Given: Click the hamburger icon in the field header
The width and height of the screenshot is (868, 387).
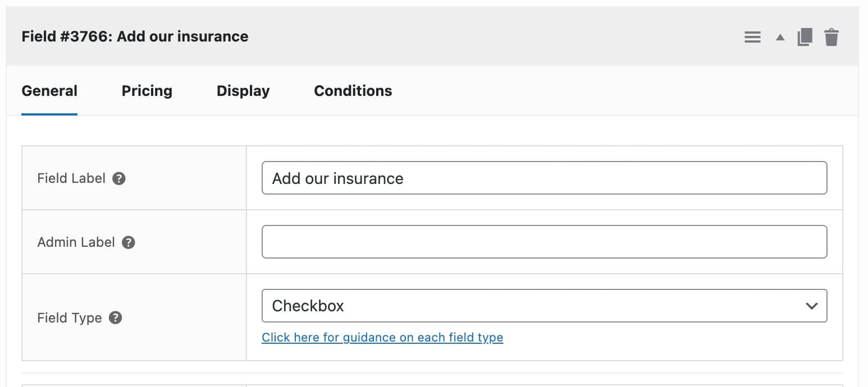Looking at the screenshot, I should tap(752, 36).
